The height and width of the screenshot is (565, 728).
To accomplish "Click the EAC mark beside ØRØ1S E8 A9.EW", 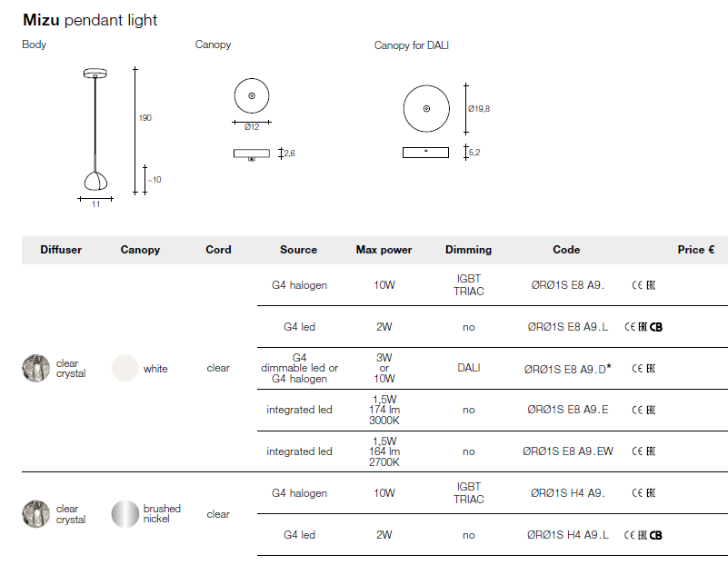I will click(651, 451).
